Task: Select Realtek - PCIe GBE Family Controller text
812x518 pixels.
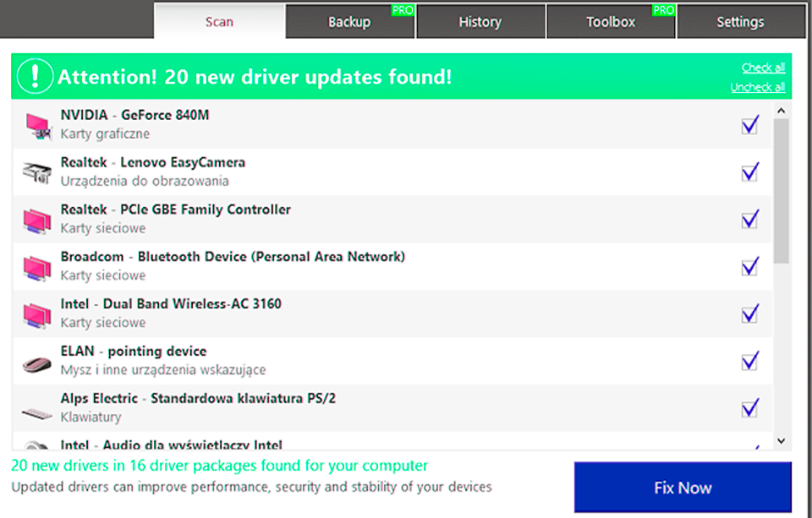Action: (x=176, y=210)
